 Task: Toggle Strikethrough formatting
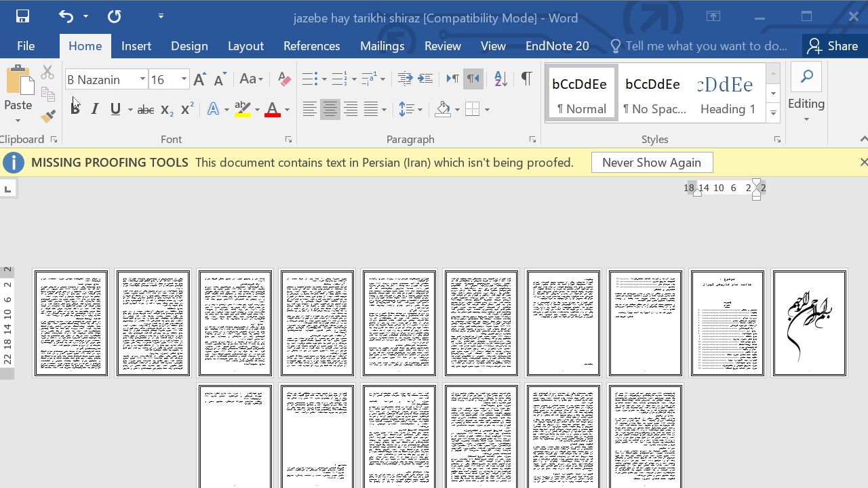[145, 109]
